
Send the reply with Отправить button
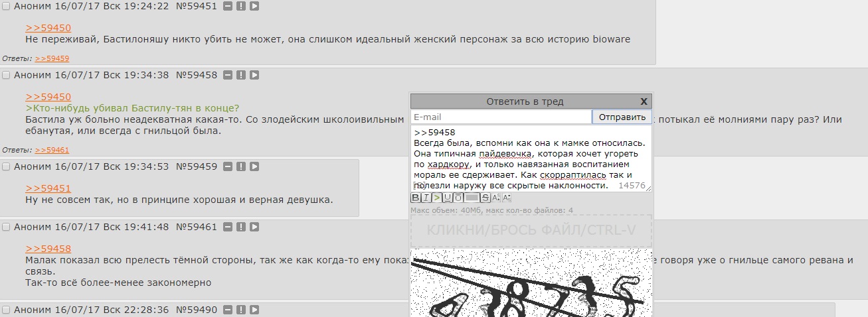[x=622, y=117]
